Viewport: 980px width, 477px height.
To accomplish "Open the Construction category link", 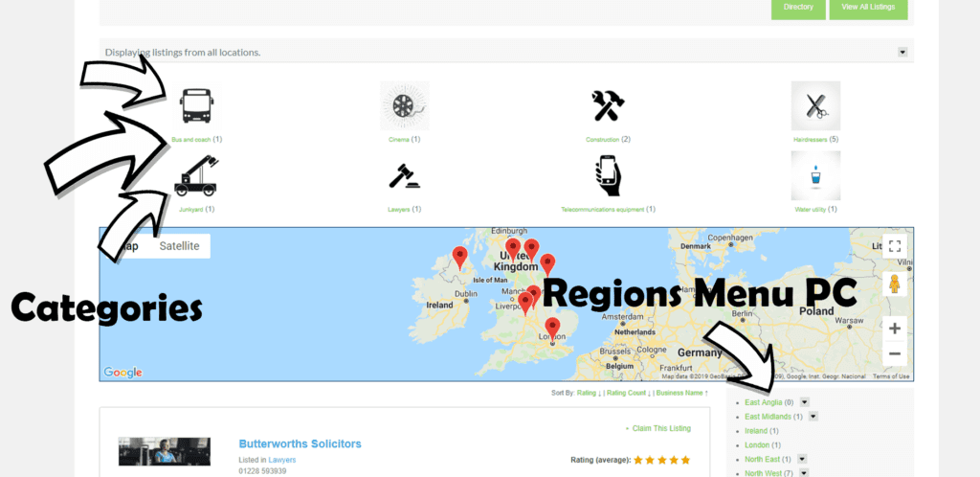I will tap(603, 140).
